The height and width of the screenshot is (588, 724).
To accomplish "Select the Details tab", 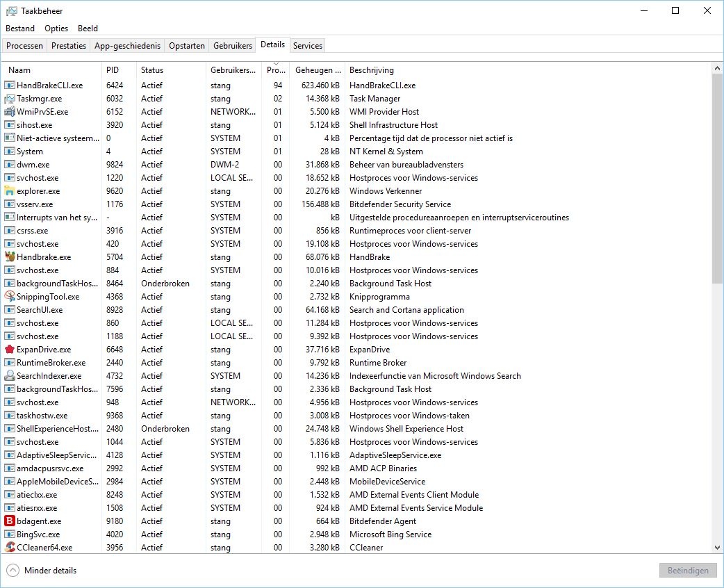I will [272, 44].
